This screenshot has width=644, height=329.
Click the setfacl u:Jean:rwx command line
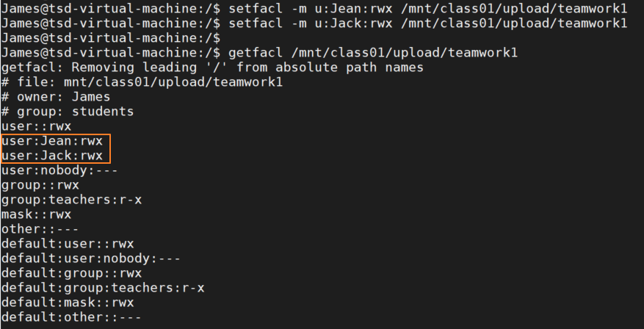coord(314,8)
